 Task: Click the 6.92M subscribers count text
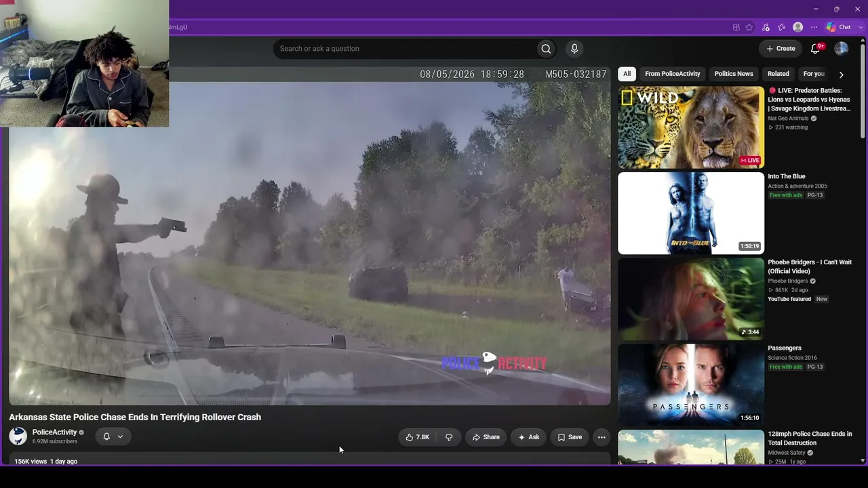coord(55,442)
